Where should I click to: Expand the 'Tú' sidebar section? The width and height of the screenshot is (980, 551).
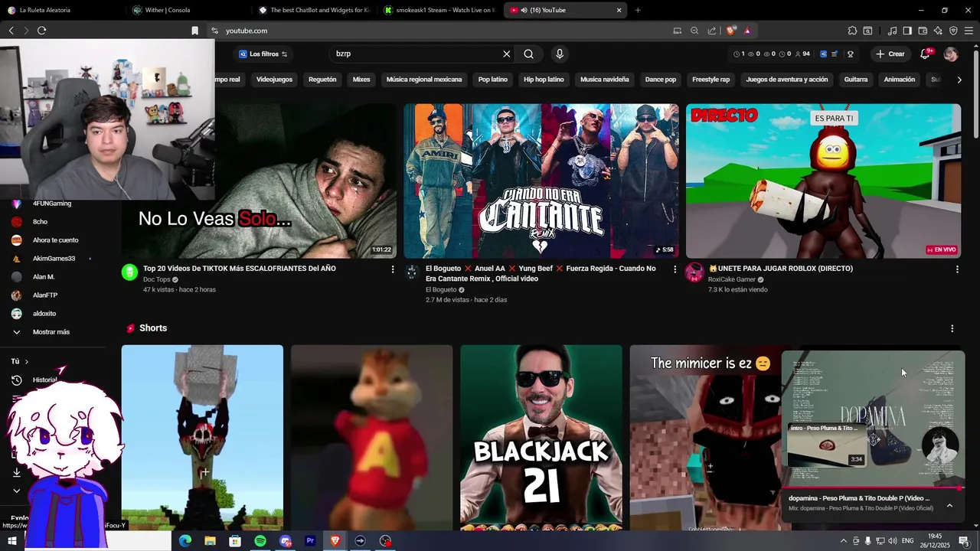click(19, 361)
